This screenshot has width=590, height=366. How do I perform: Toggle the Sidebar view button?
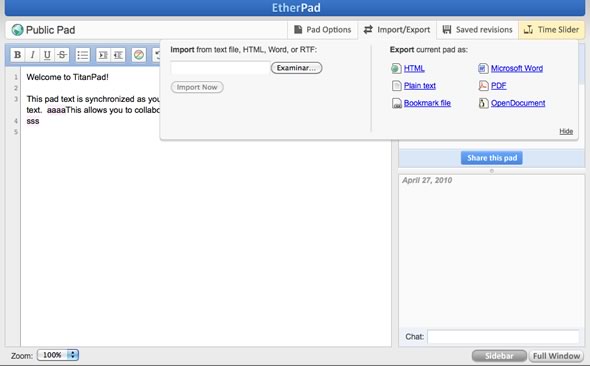tap(499, 356)
